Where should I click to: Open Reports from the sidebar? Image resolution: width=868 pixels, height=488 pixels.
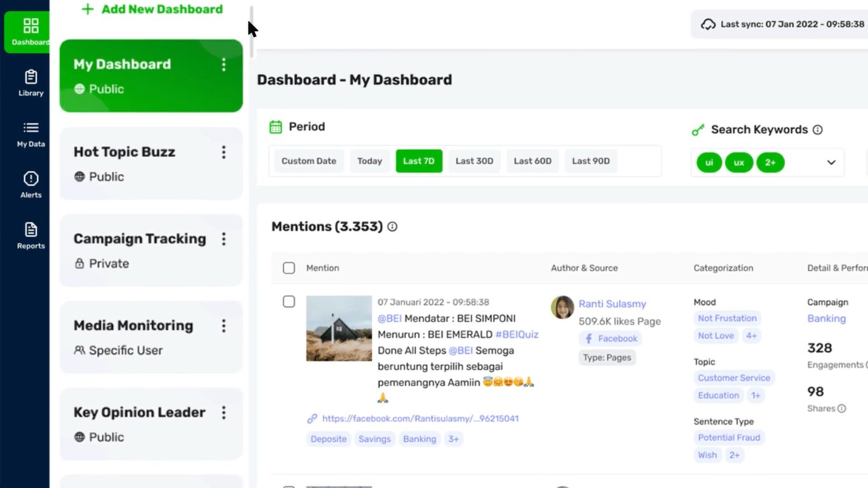pos(31,236)
